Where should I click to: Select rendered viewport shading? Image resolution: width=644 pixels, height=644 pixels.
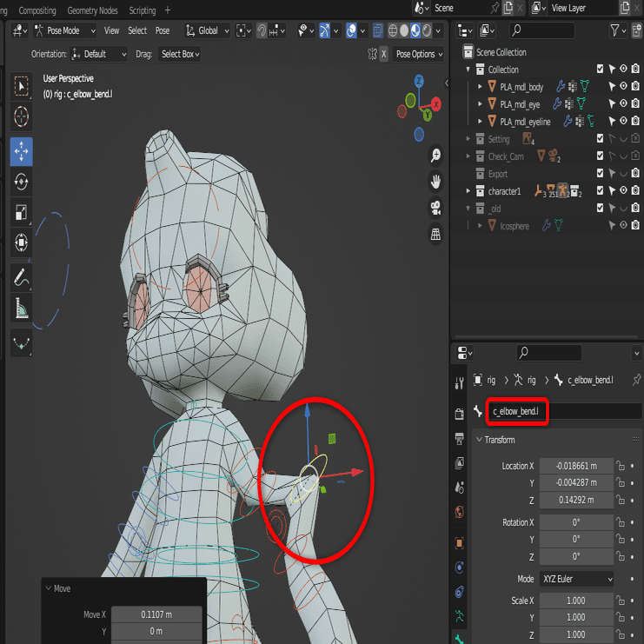tap(427, 30)
